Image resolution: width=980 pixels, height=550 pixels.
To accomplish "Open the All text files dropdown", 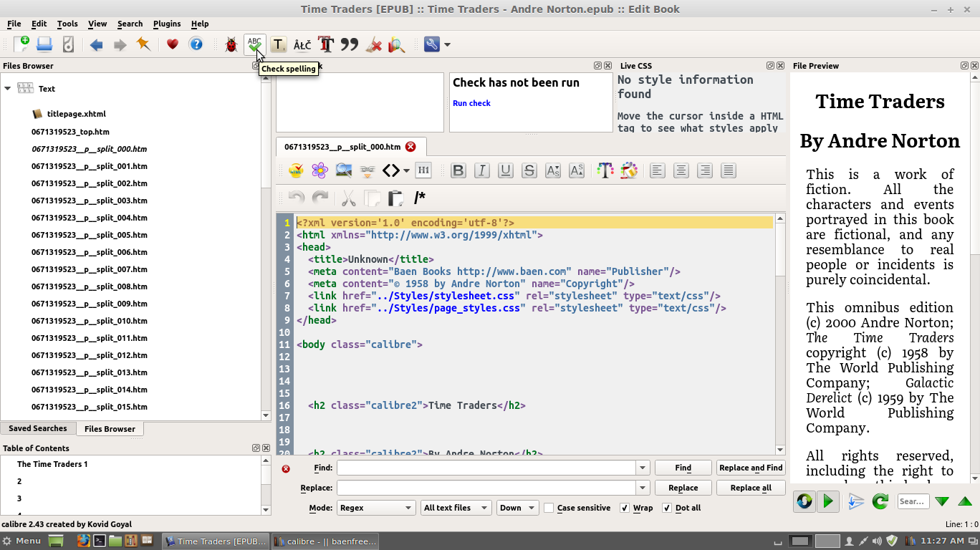I will (456, 508).
